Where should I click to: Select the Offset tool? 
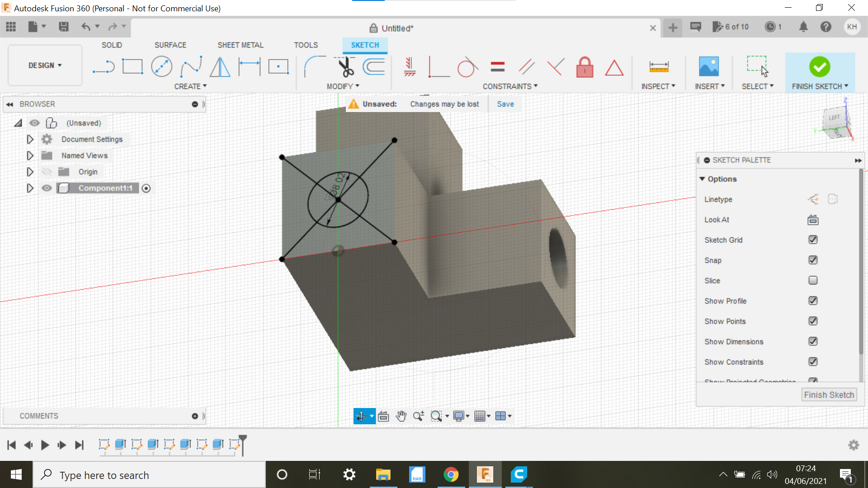(374, 66)
